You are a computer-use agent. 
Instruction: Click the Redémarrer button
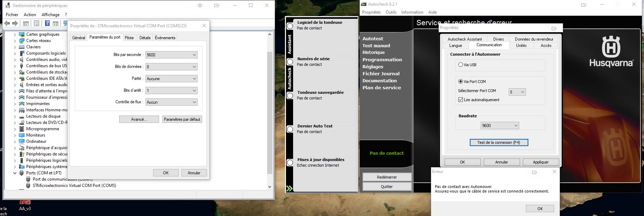pyautogui.click(x=387, y=177)
